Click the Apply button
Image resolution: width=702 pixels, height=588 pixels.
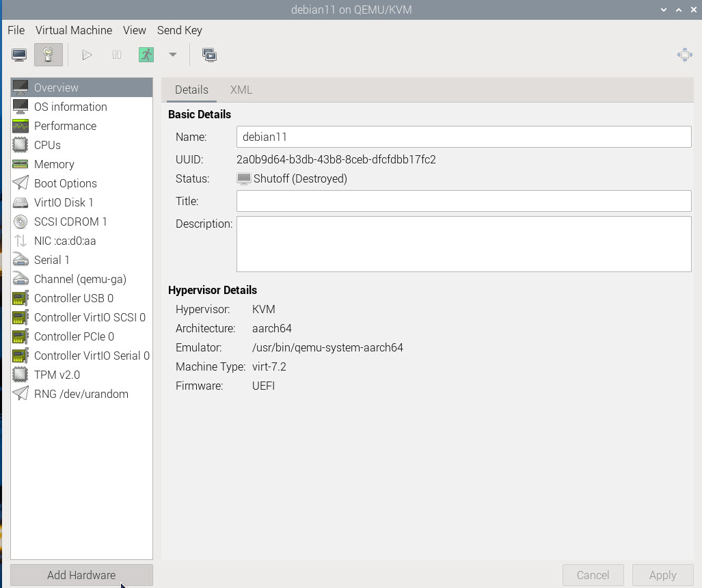[662, 575]
